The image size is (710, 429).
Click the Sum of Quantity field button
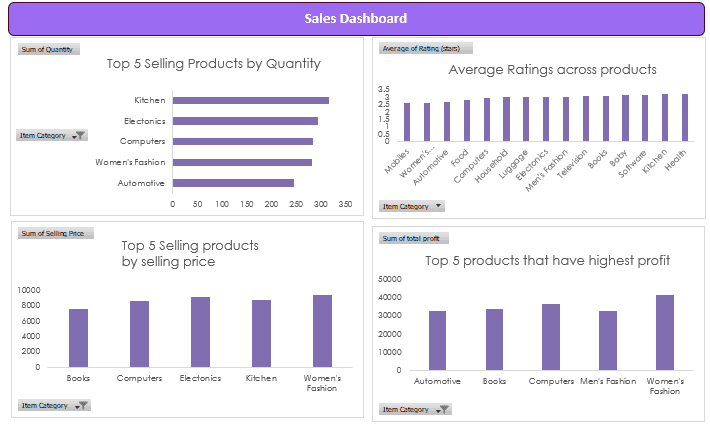48,49
